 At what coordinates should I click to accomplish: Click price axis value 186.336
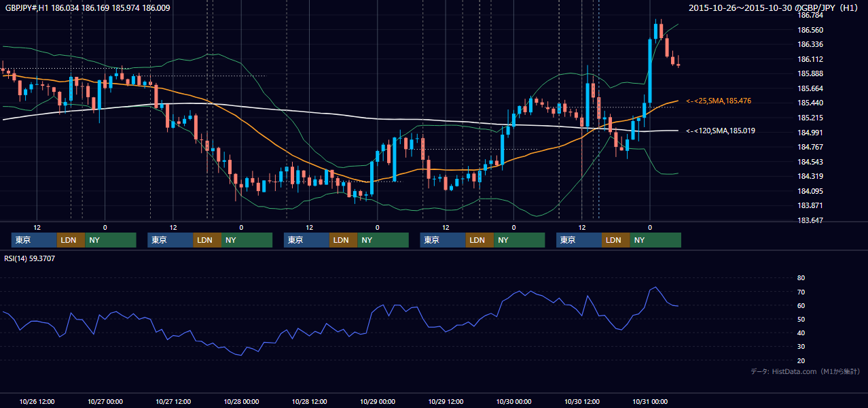coord(810,44)
